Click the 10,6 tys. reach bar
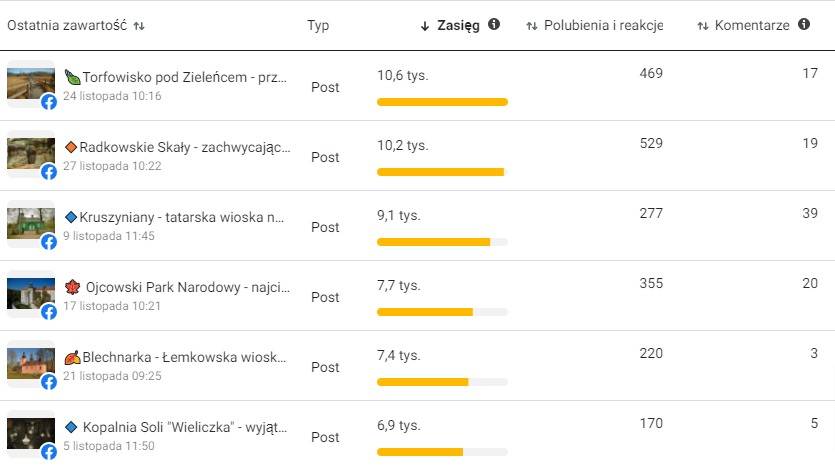 click(443, 102)
